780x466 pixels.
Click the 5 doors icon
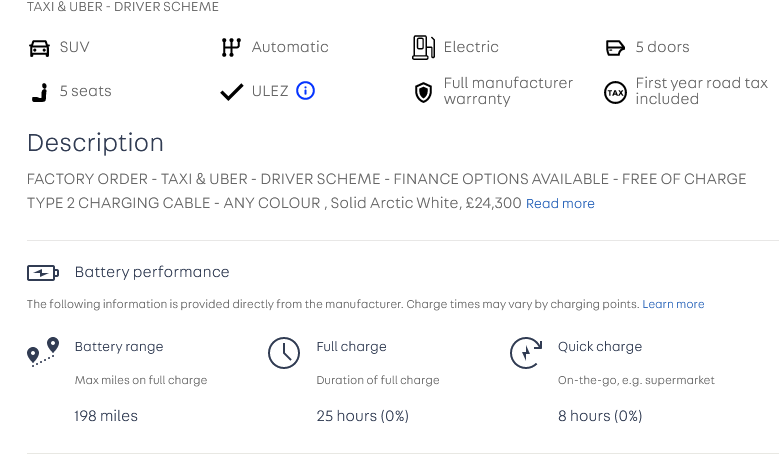[x=615, y=48]
